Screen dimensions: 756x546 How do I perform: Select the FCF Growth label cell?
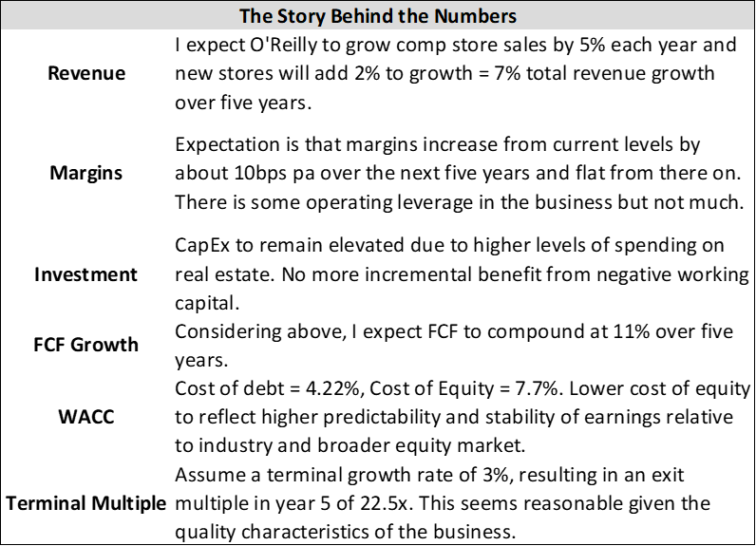pyautogui.click(x=85, y=345)
